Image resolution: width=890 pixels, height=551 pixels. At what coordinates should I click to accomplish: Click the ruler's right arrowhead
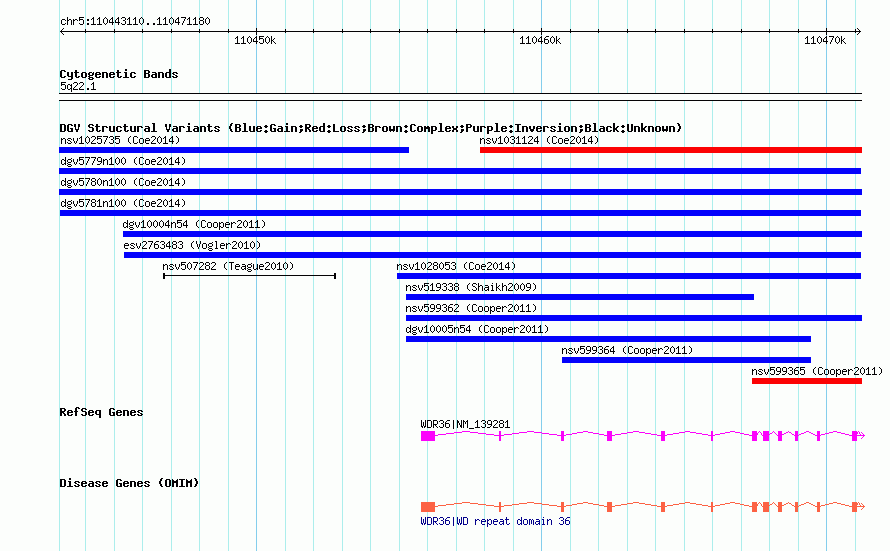859,31
